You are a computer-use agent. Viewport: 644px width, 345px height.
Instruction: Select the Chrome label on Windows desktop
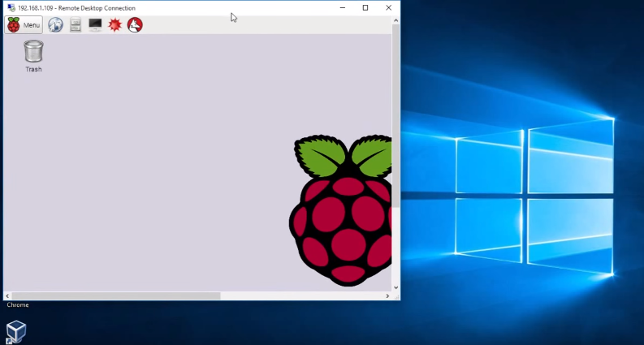tap(18, 304)
